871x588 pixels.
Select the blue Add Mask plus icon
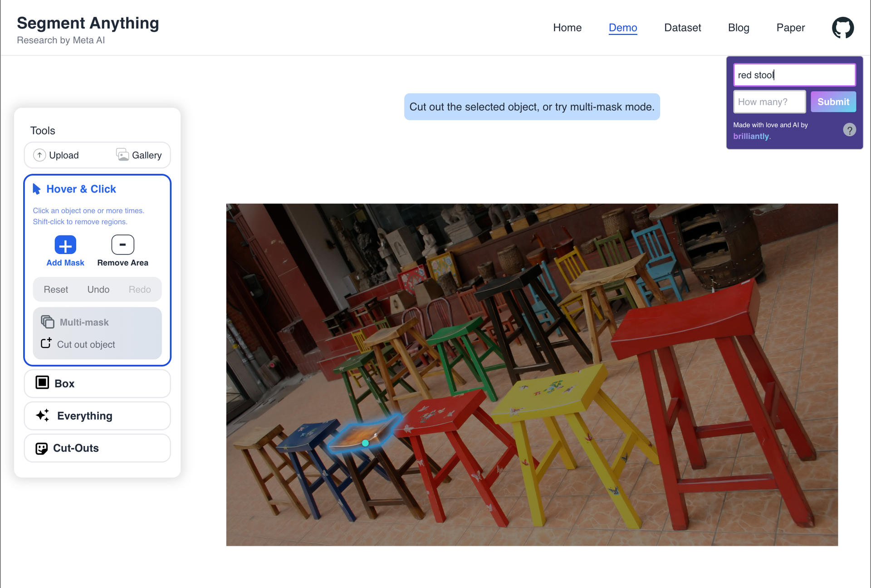[x=65, y=245]
